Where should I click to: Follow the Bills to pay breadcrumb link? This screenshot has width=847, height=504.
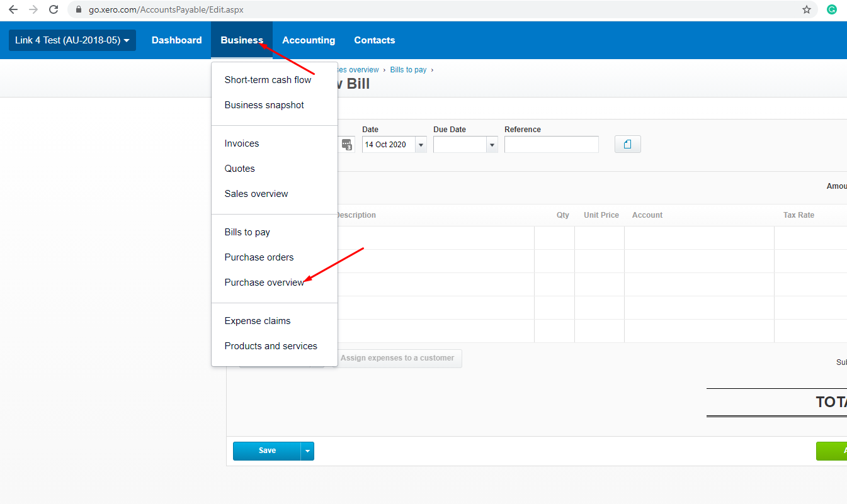point(408,70)
